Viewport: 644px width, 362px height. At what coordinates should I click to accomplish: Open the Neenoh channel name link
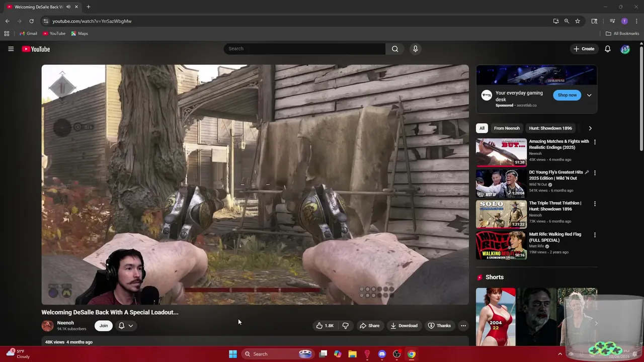(x=65, y=323)
